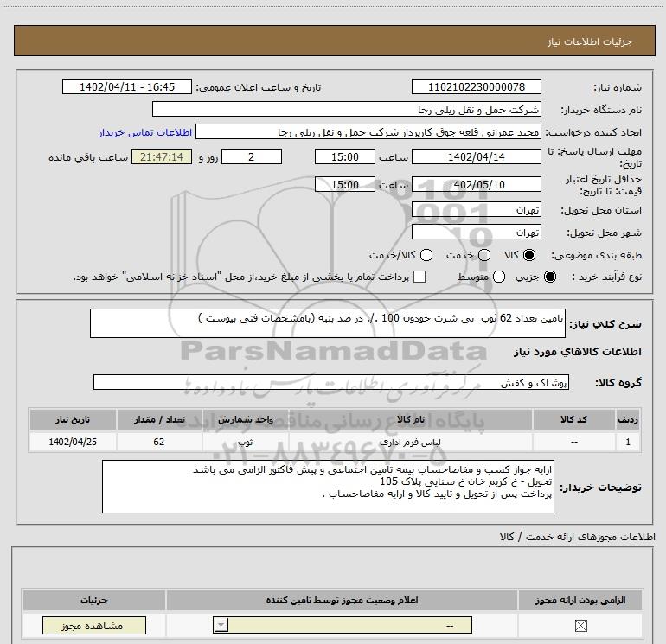666x644 pixels.
Task: Click the delivery city field تهران
Action: coord(476,232)
